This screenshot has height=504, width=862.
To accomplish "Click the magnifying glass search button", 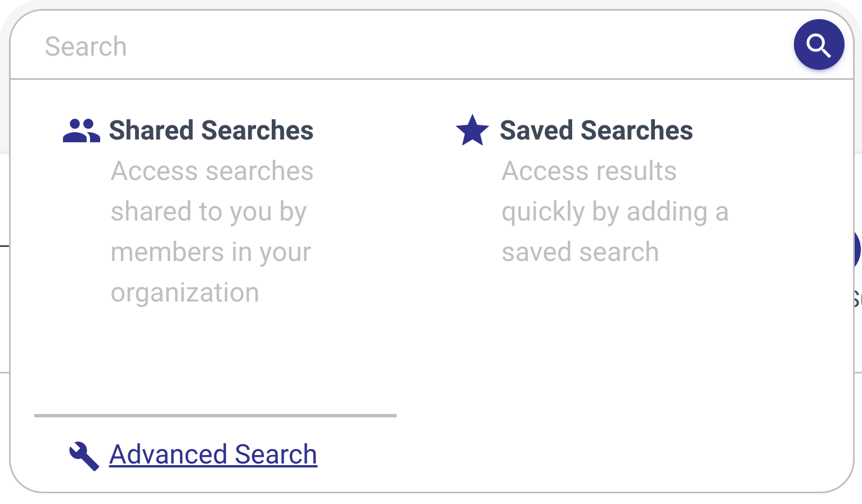I will [819, 44].
